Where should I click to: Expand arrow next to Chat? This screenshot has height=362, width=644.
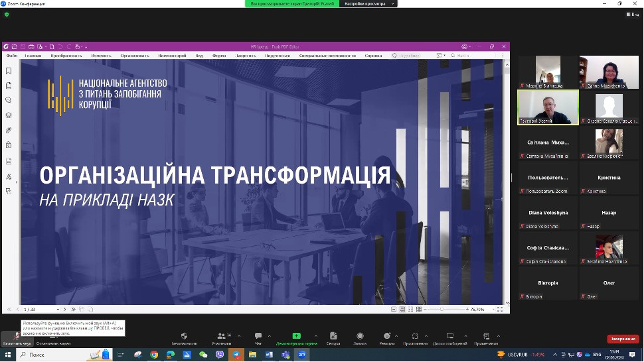tap(270, 336)
